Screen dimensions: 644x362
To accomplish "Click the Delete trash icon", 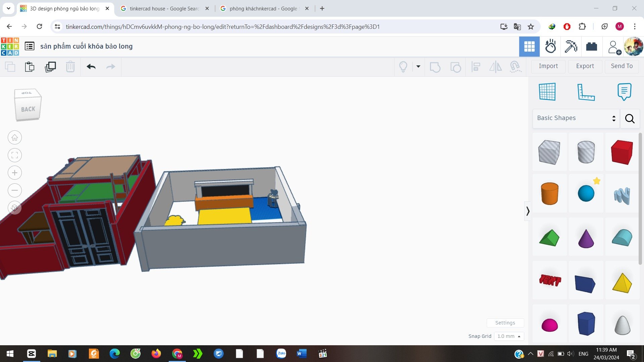I will pyautogui.click(x=70, y=67).
